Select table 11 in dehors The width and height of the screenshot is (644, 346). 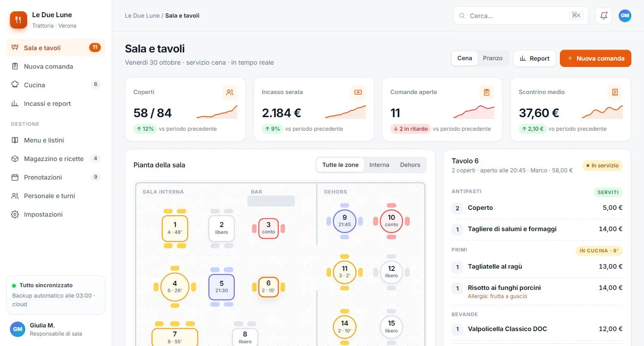click(345, 272)
